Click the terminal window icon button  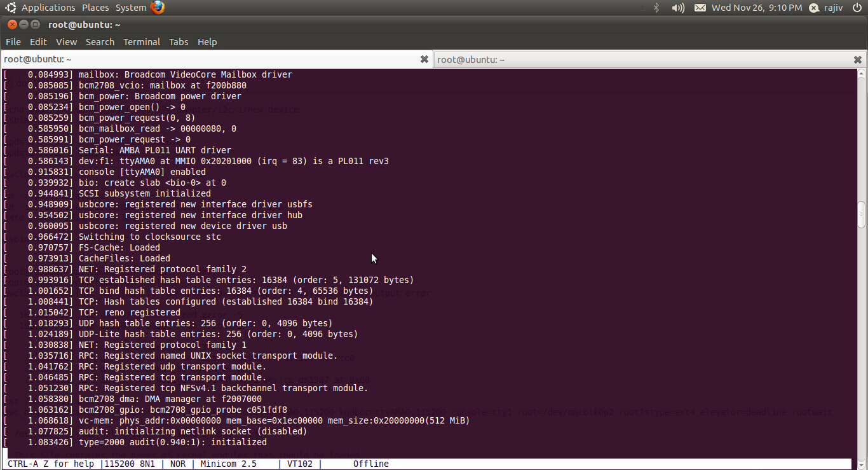(36, 24)
